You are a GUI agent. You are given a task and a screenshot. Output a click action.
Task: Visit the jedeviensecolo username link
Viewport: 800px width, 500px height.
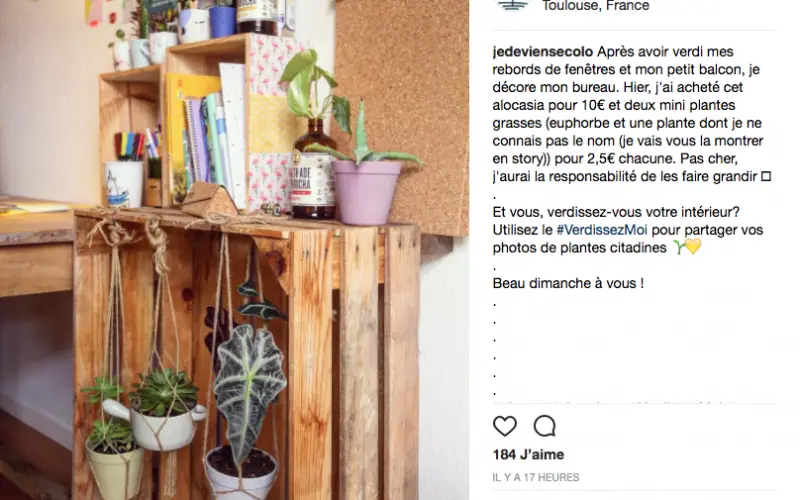click(x=542, y=52)
